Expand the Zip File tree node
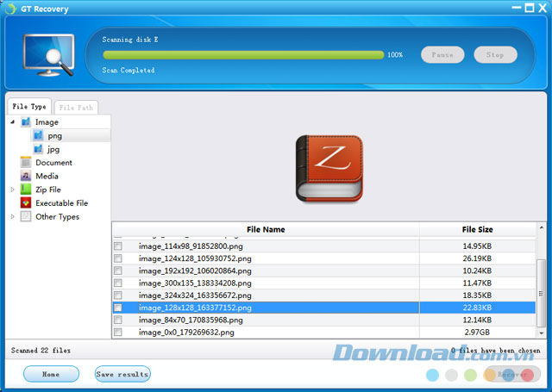This screenshot has width=552, height=392. pos(13,190)
